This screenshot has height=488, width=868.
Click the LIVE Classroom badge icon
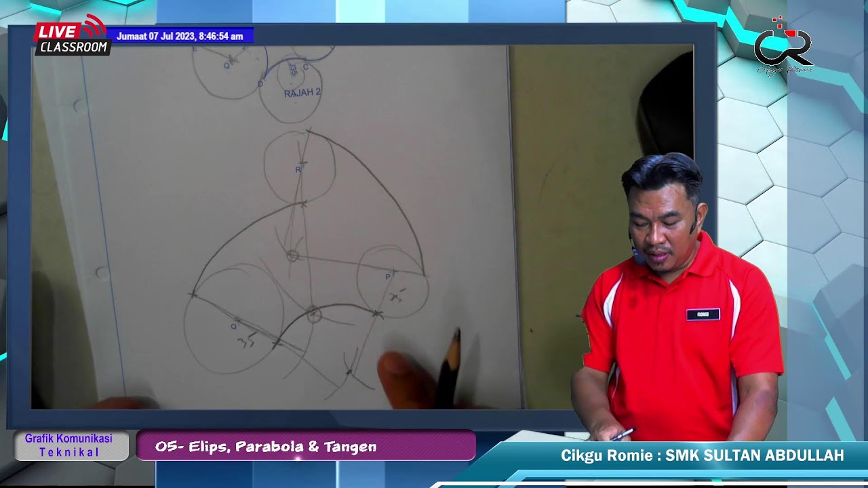tap(71, 35)
